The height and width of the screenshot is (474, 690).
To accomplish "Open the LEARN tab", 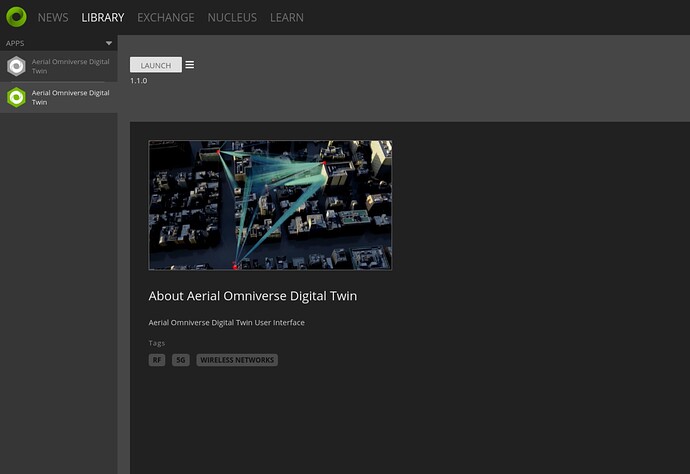I will [x=286, y=18].
